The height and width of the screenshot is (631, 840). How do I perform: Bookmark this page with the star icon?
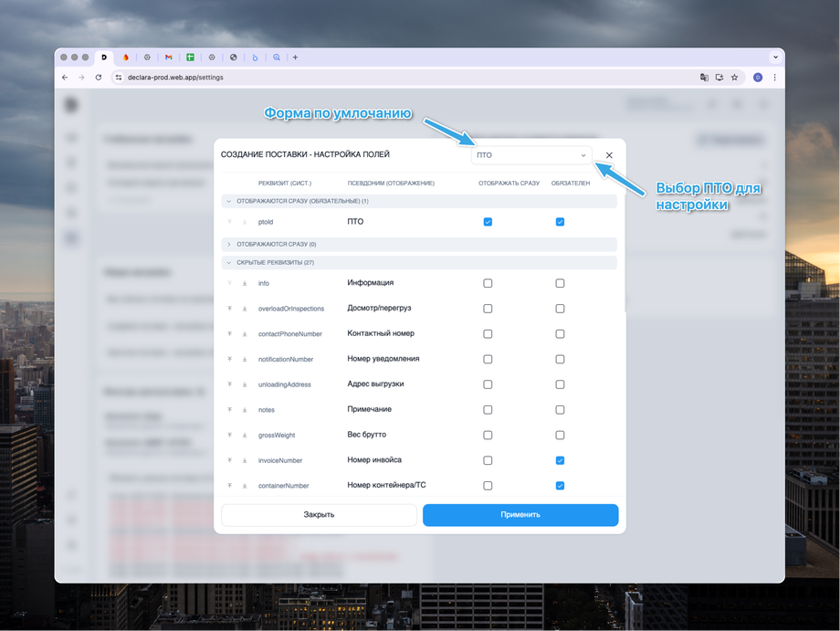tap(734, 78)
